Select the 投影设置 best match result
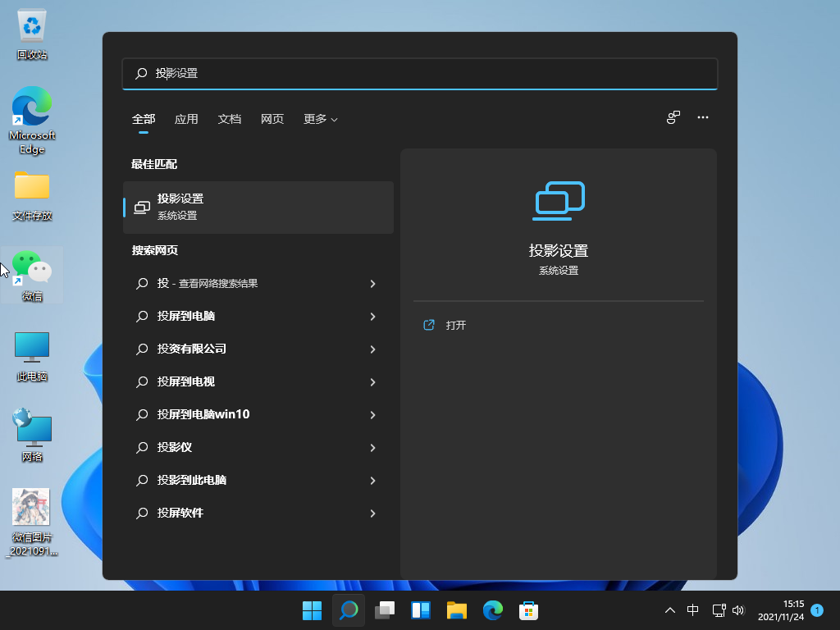 click(258, 207)
